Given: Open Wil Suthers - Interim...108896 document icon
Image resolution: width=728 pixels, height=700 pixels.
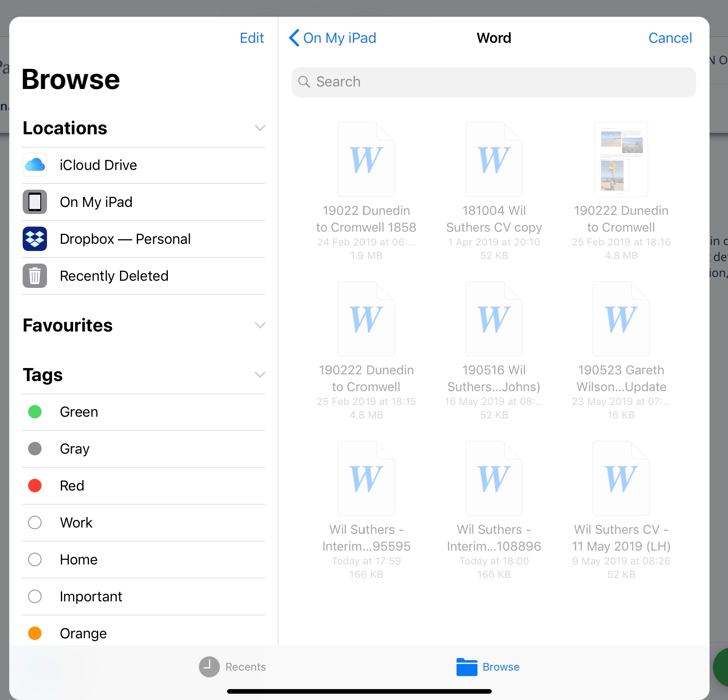Looking at the screenshot, I should (494, 478).
